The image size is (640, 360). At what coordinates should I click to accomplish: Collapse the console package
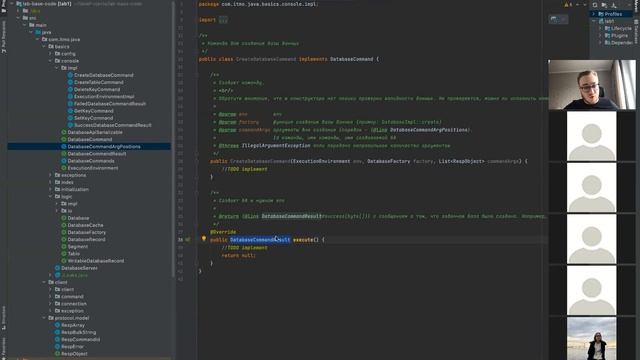51,61
